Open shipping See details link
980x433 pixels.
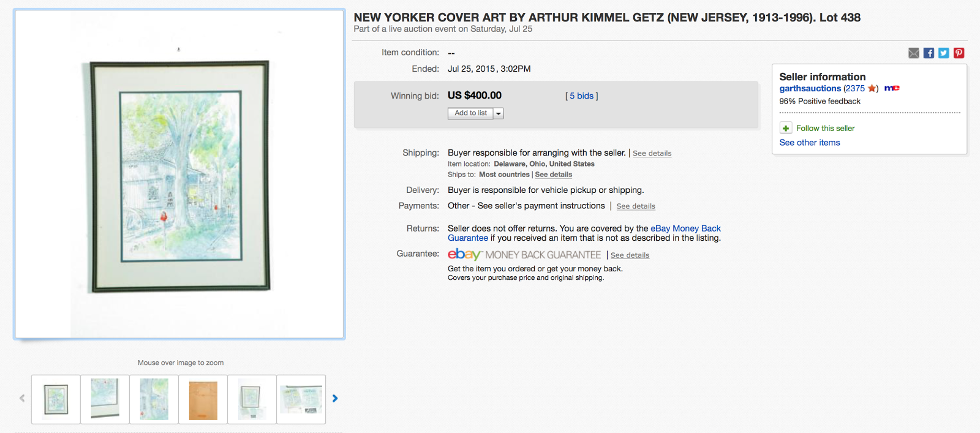(x=652, y=153)
